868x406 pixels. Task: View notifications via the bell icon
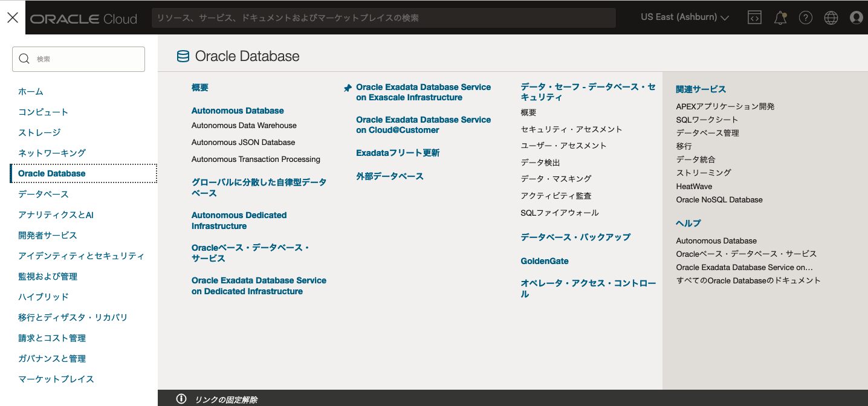[x=780, y=17]
